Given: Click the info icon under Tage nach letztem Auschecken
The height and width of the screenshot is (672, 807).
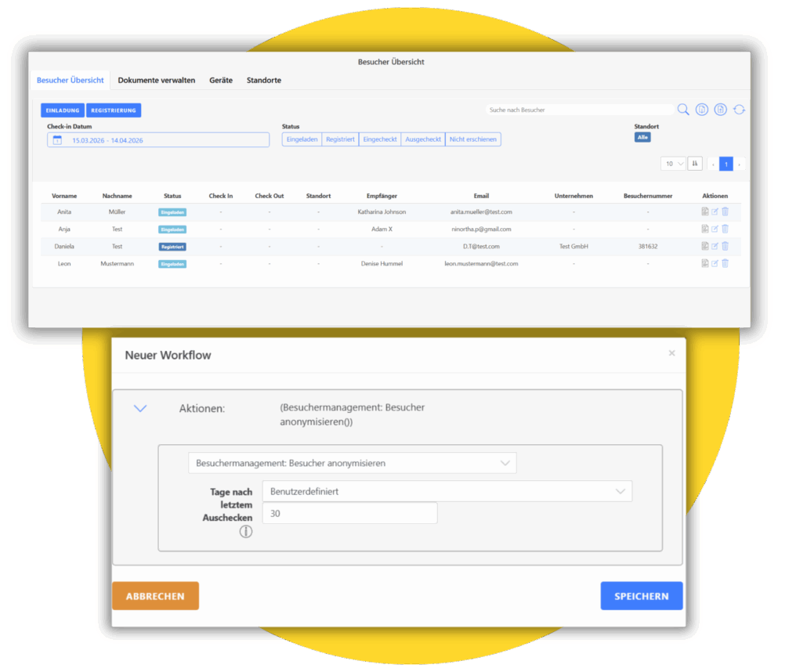Looking at the screenshot, I should coord(246,532).
